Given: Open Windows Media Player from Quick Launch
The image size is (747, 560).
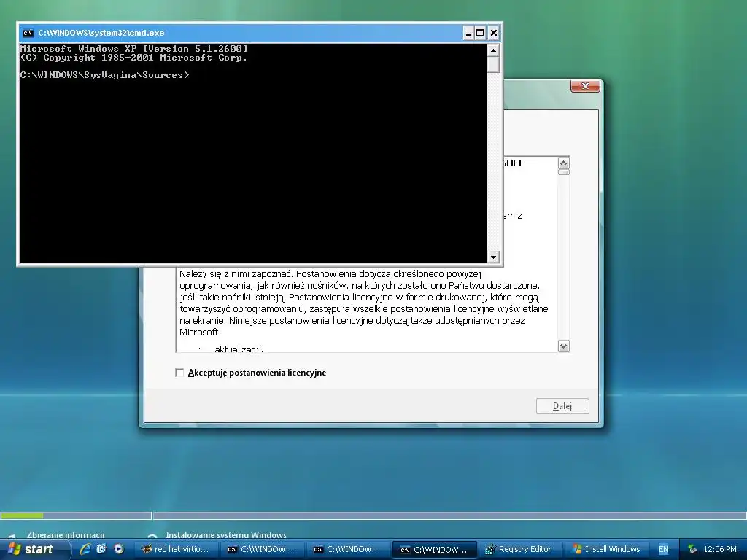Looking at the screenshot, I should click(x=119, y=549).
